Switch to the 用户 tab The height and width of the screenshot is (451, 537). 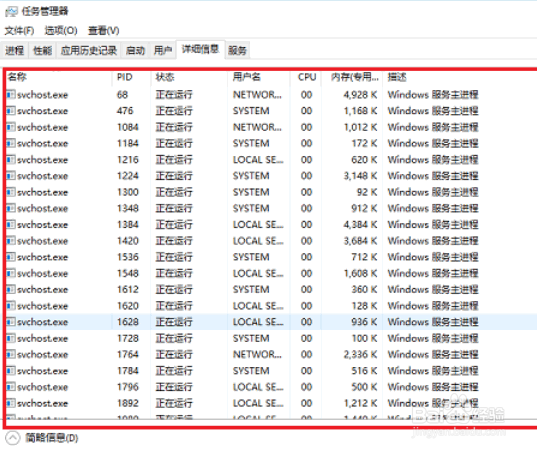[x=163, y=51]
